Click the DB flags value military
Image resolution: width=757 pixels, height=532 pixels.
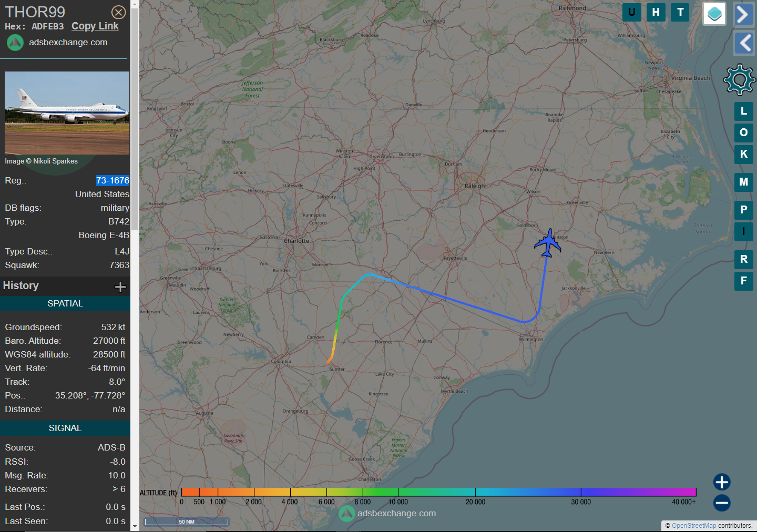(115, 208)
